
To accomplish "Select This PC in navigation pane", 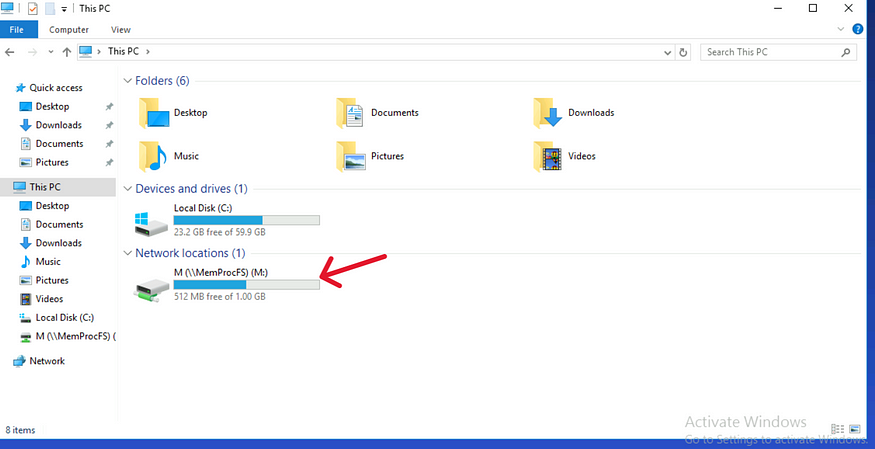I will (58, 187).
